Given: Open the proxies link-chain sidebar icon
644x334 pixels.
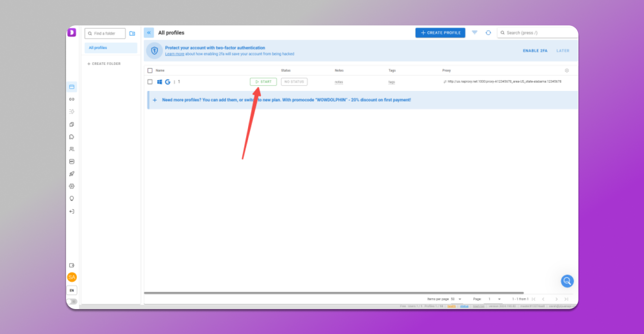Looking at the screenshot, I should pos(72,99).
